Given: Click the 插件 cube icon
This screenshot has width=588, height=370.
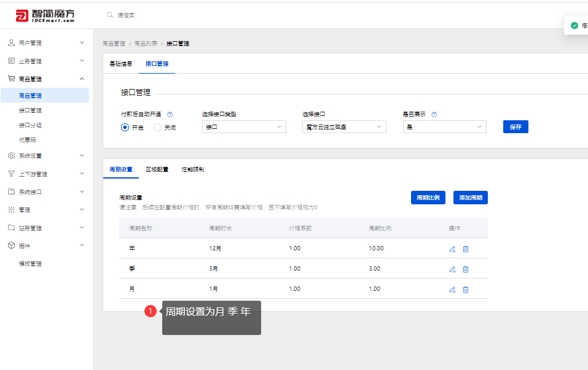Looking at the screenshot, I should (x=11, y=245).
